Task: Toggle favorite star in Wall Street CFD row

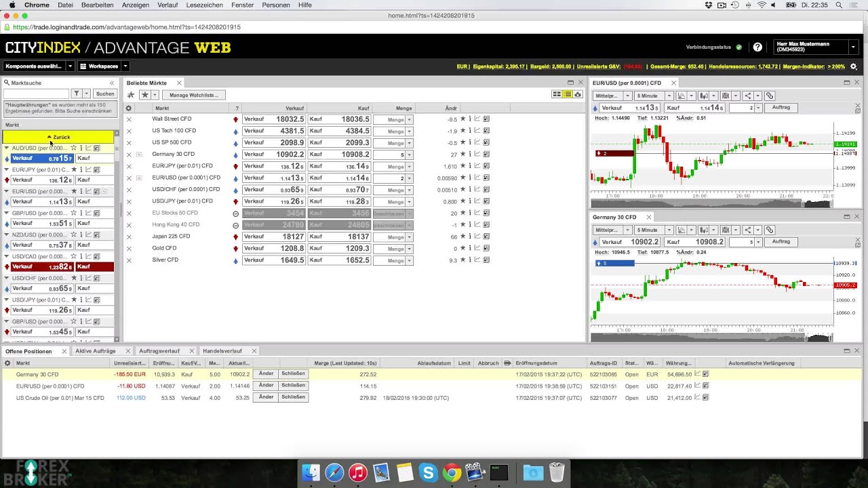Action: pyautogui.click(x=463, y=119)
